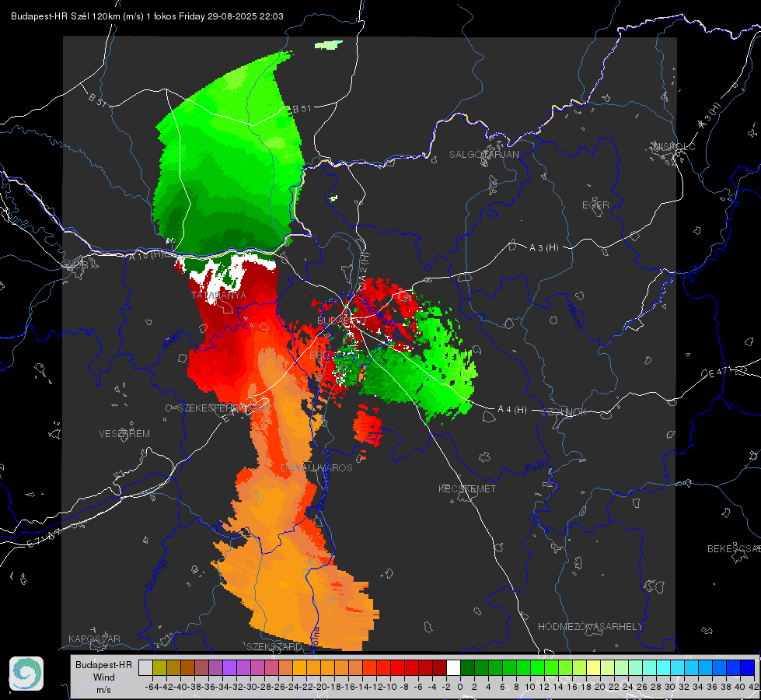This screenshot has height=700, width=761.
Task: Click the SALGÓTARJÁN city label
Action: coord(483,155)
